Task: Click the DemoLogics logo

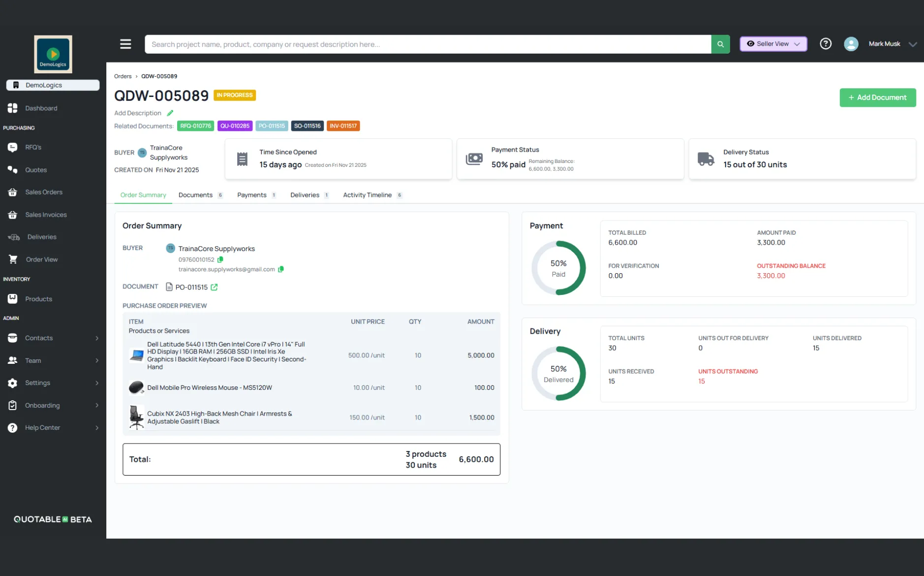Action: 53,54
